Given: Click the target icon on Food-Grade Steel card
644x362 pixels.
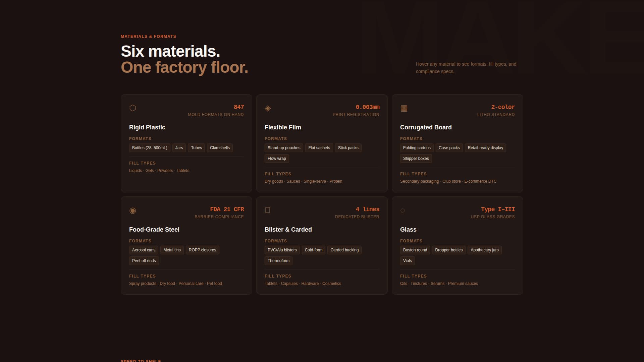Looking at the screenshot, I should (x=133, y=210).
